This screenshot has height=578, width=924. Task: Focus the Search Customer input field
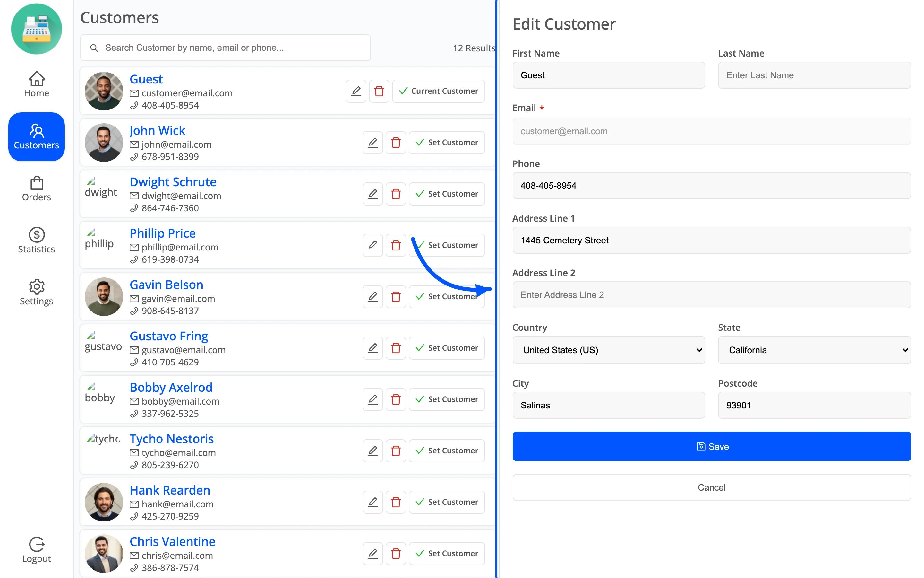pyautogui.click(x=225, y=48)
